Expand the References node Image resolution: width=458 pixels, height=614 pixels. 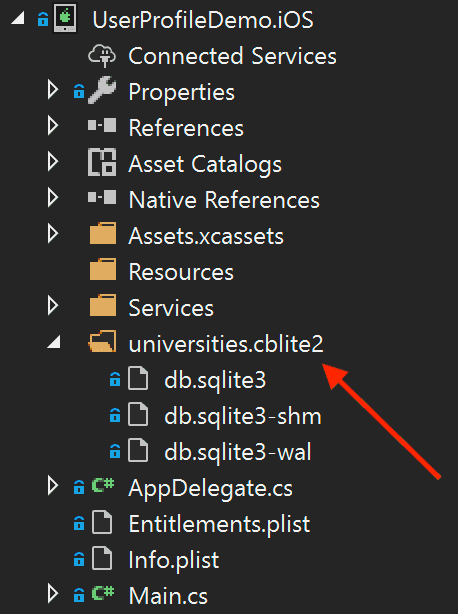pos(53,126)
